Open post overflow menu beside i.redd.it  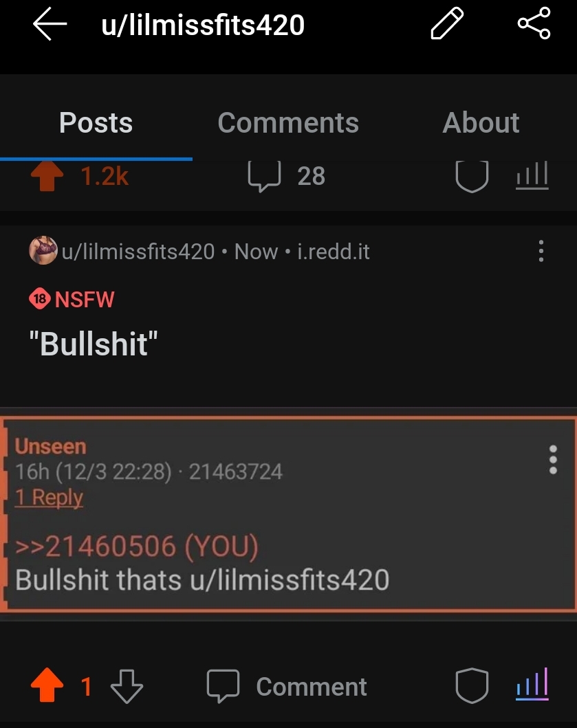(x=541, y=251)
